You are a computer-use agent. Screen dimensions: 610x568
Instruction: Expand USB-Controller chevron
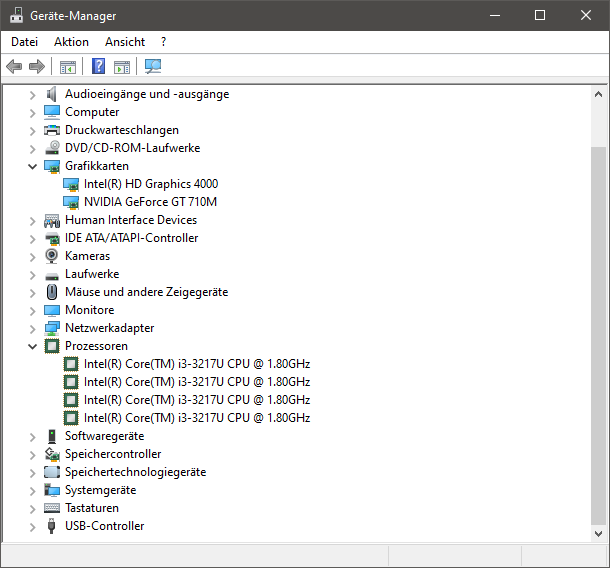(33, 527)
